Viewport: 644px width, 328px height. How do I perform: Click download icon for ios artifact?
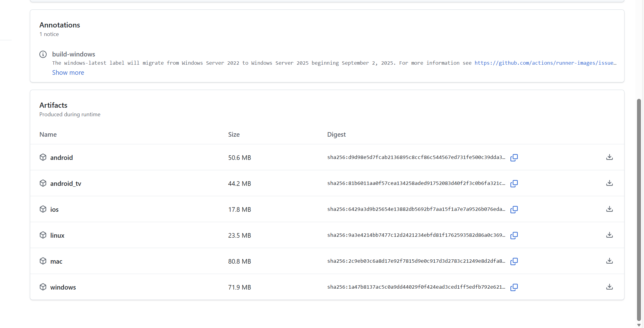pos(609,209)
